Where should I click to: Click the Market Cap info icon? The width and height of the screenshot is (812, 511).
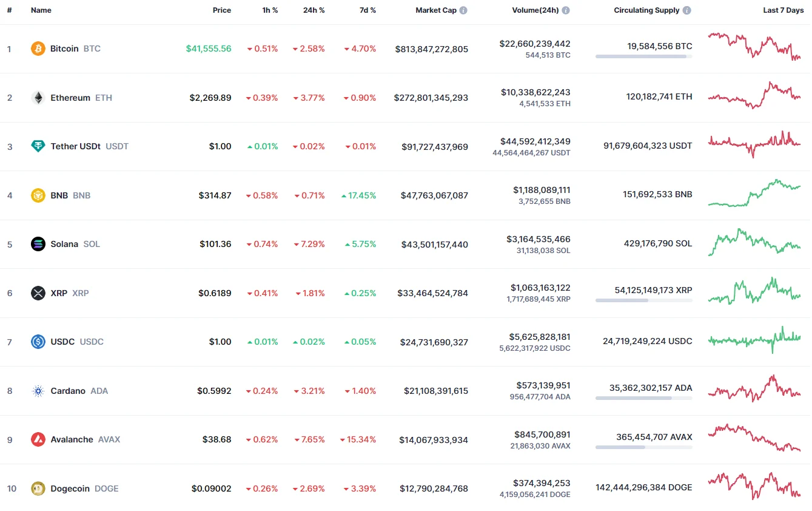(x=463, y=10)
